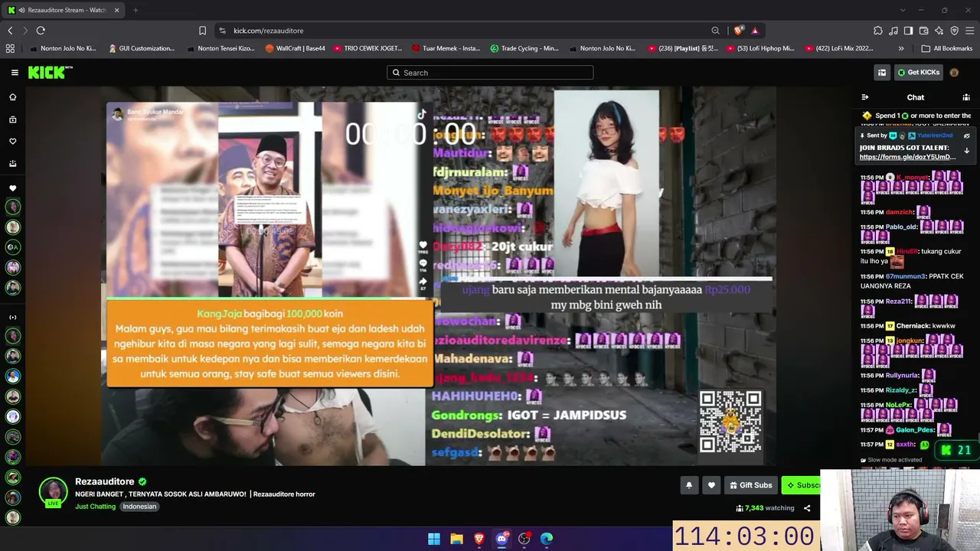
Task: Open K_monyet's username in chat
Action: 912,178
